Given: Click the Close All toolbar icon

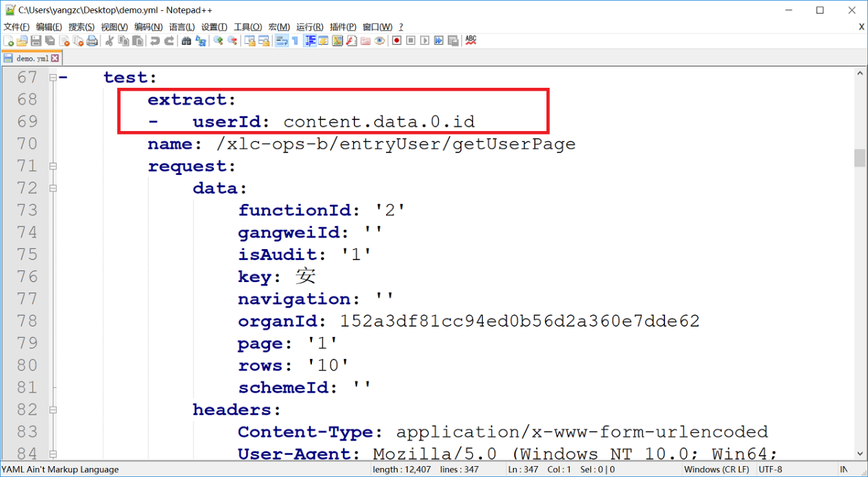Looking at the screenshot, I should point(78,41).
